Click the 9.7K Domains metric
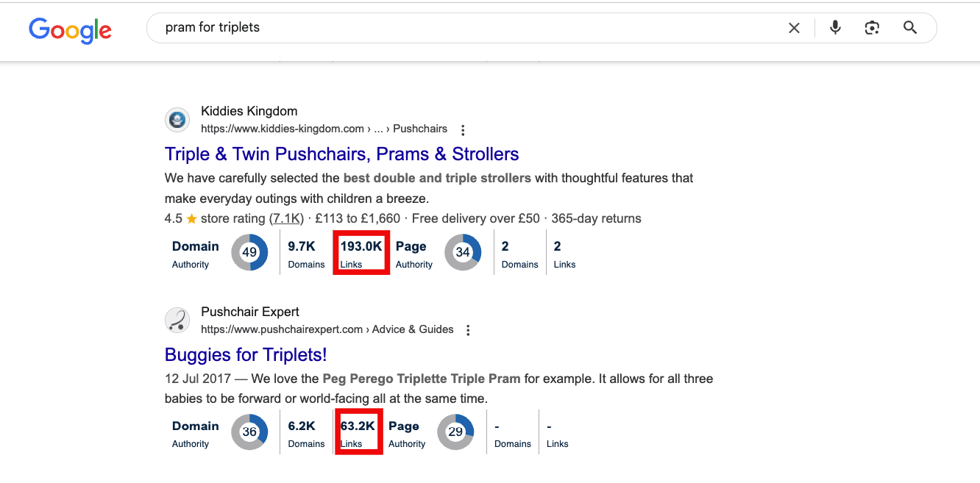The height and width of the screenshot is (483, 980). coord(305,253)
